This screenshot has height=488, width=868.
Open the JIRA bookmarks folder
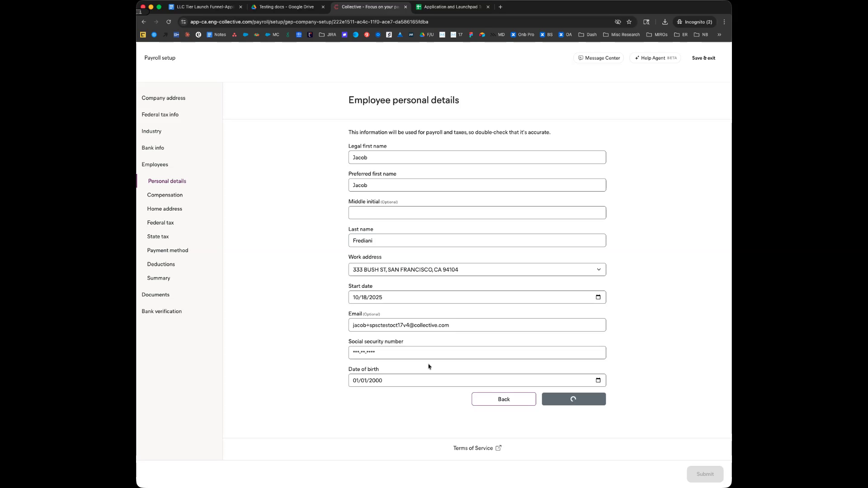click(x=327, y=35)
